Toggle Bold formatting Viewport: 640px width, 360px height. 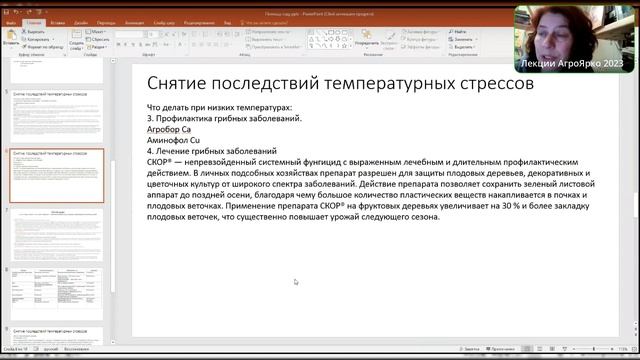[x=118, y=44]
